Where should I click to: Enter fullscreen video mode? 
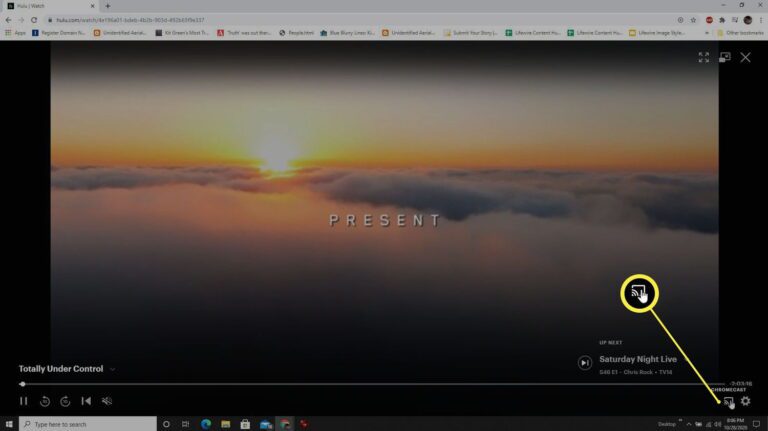click(x=704, y=57)
